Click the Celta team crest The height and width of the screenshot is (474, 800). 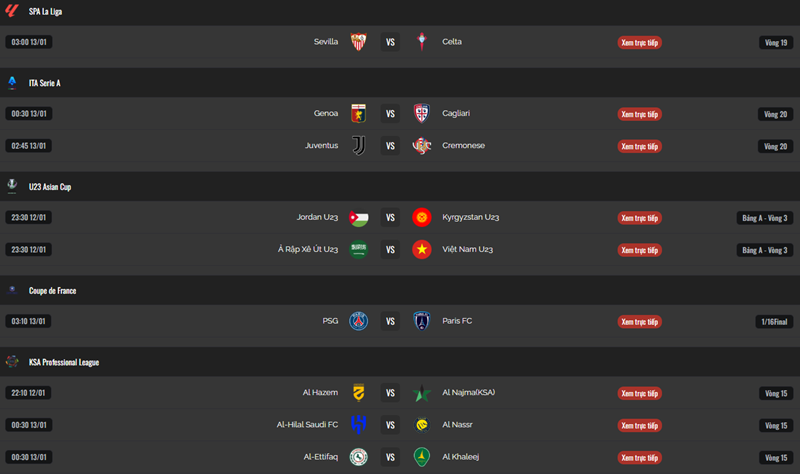pyautogui.click(x=422, y=42)
